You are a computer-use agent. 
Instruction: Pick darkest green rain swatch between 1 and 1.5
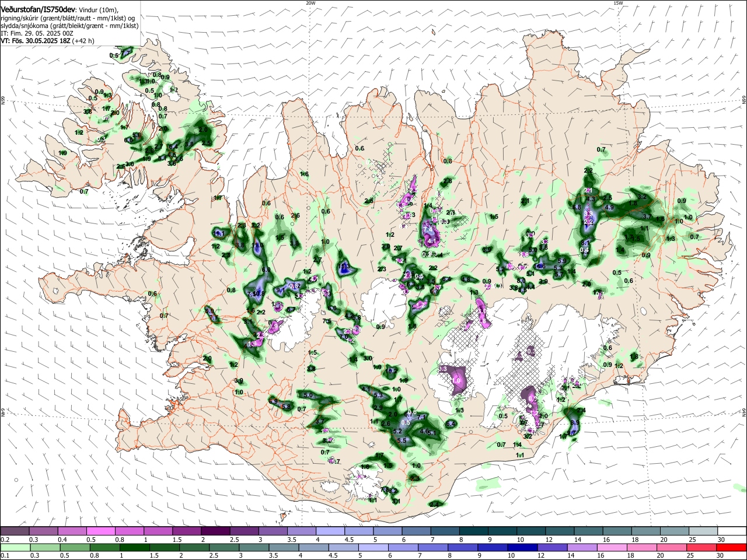(x=135, y=547)
